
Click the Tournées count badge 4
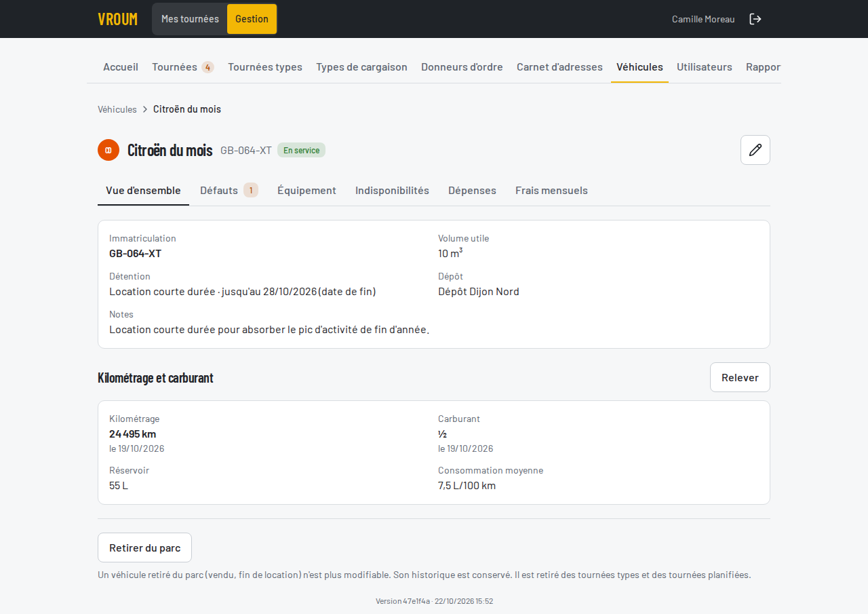208,67
